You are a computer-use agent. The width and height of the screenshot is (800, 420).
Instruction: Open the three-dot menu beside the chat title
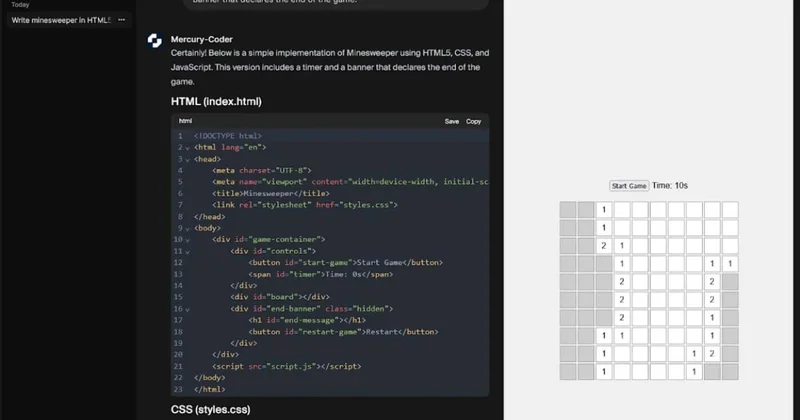coord(121,20)
